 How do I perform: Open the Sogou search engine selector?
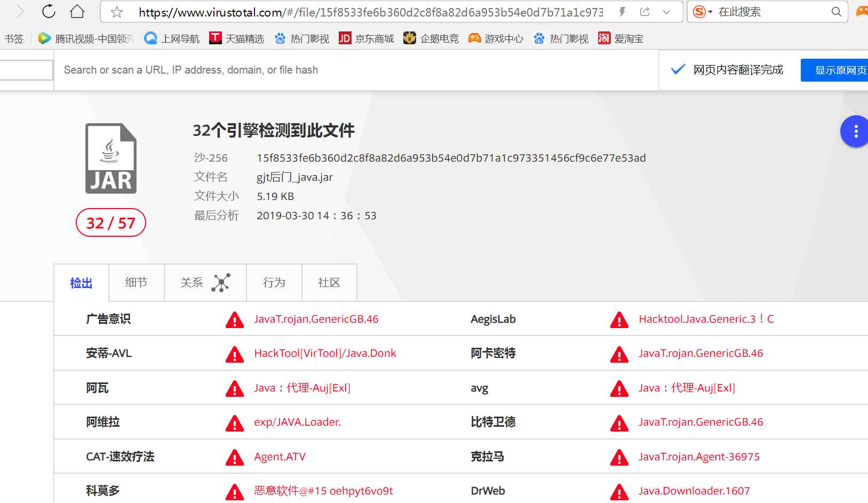pyautogui.click(x=702, y=12)
